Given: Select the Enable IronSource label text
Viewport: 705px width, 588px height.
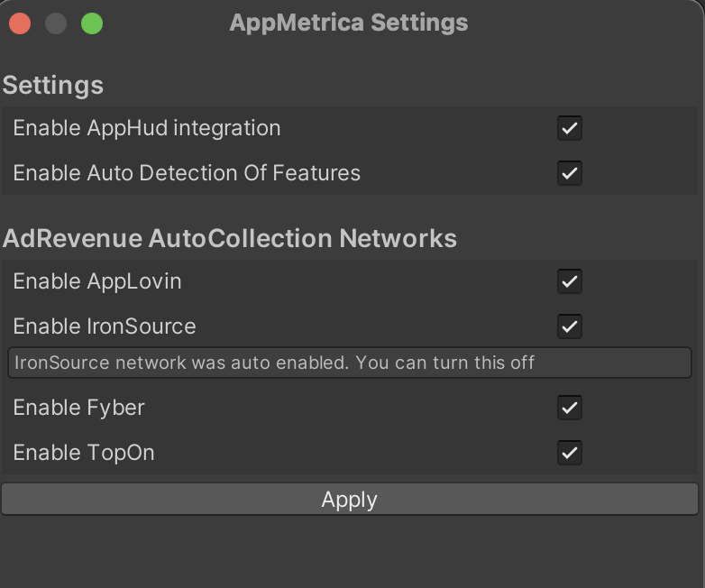Looking at the screenshot, I should [105, 326].
